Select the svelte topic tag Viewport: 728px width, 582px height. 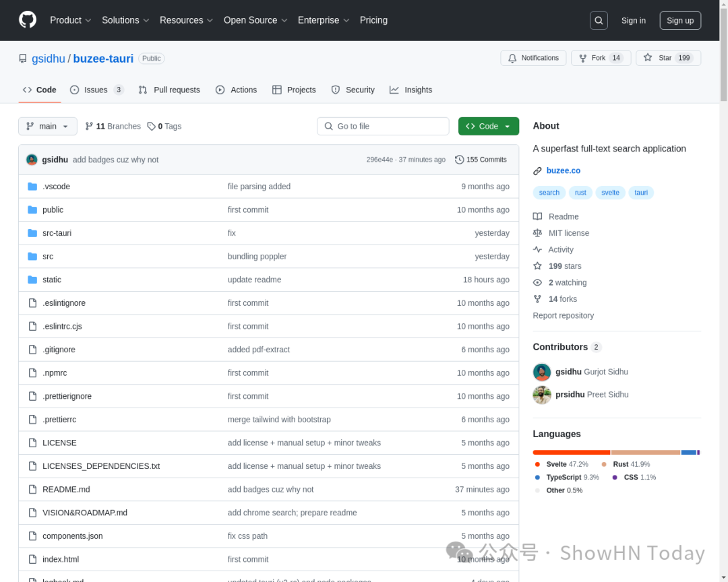[x=610, y=193]
